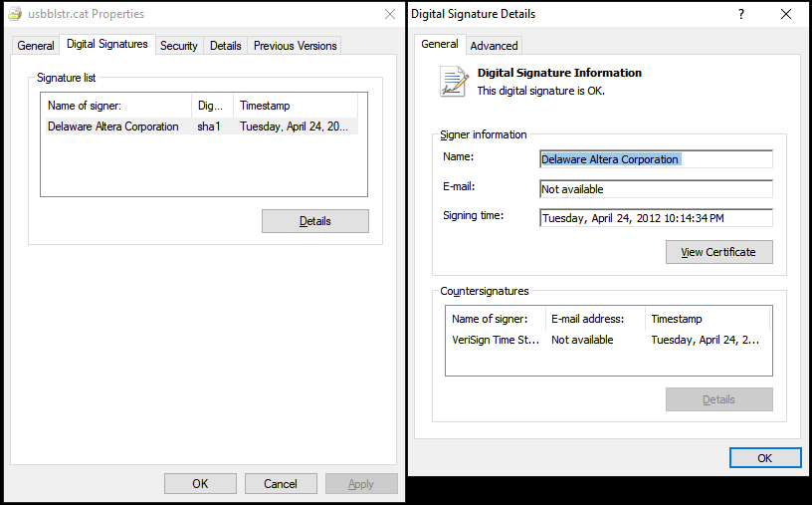Click the Dig... column header
Screen dimensions: 812x505
(212, 106)
